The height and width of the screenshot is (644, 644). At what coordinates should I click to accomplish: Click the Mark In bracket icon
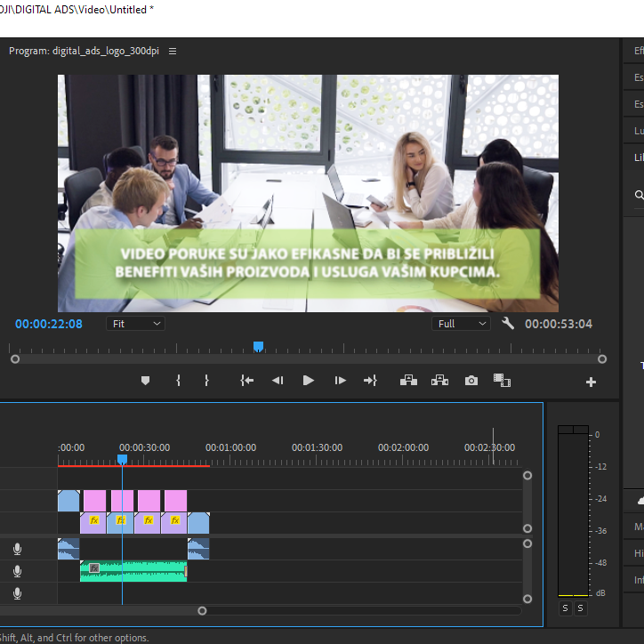click(178, 381)
